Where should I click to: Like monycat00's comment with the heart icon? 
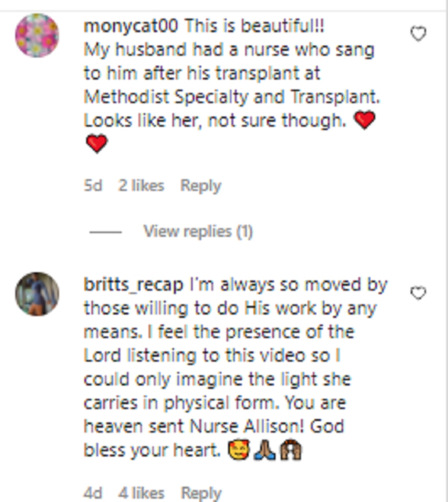[418, 34]
